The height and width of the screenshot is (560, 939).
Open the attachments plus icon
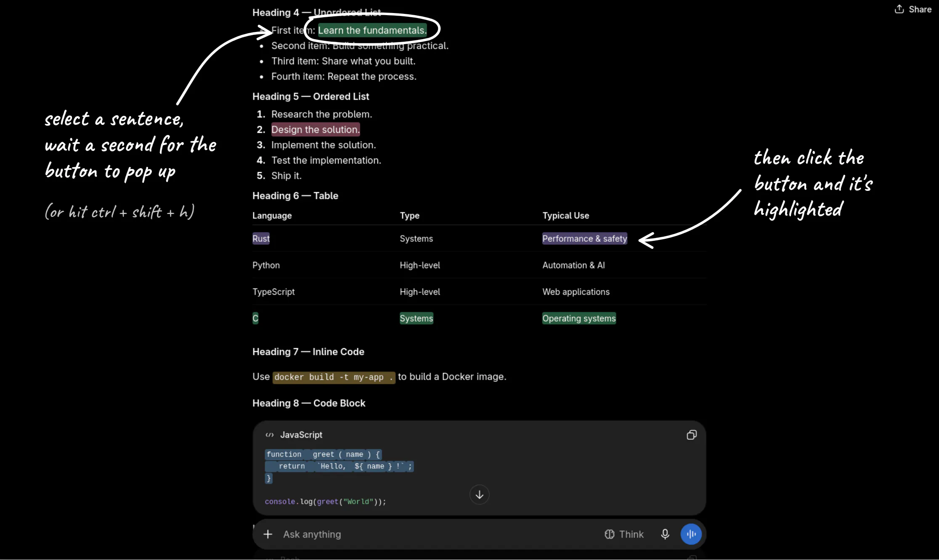[x=268, y=534]
